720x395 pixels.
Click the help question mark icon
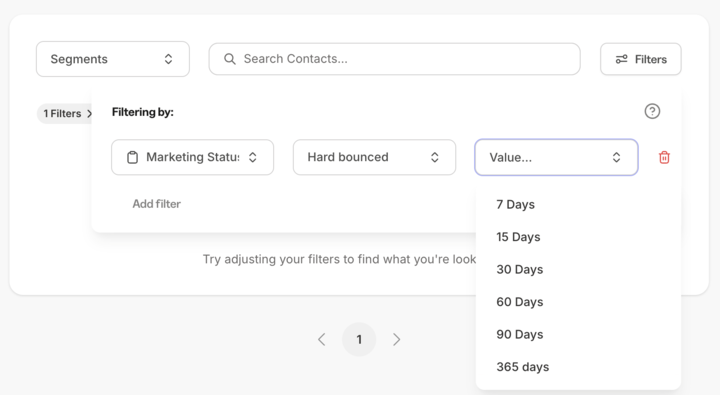coord(652,111)
